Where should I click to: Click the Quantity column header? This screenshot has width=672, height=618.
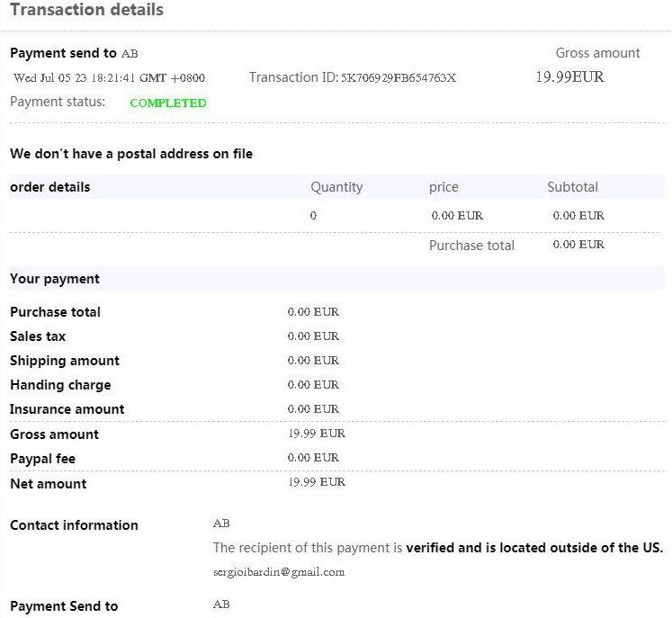click(x=336, y=187)
